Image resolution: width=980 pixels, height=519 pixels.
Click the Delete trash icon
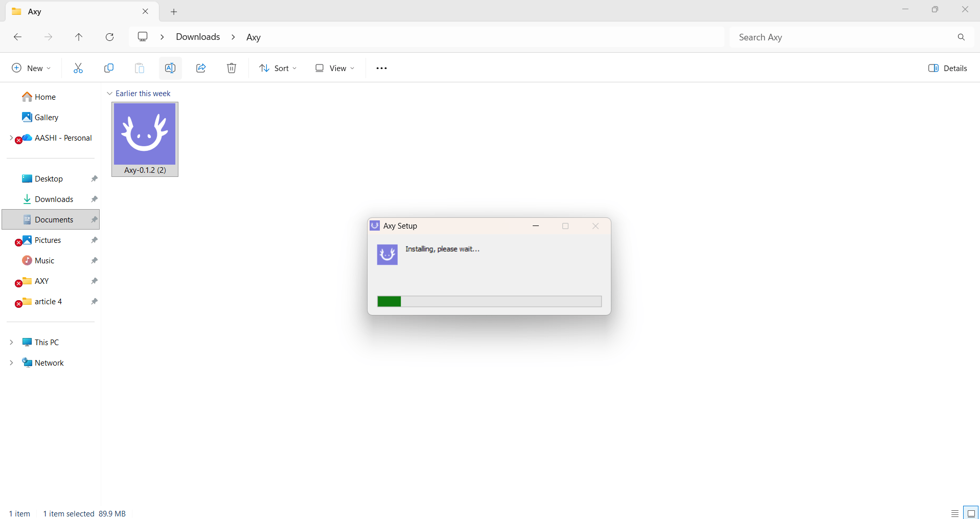coord(232,68)
